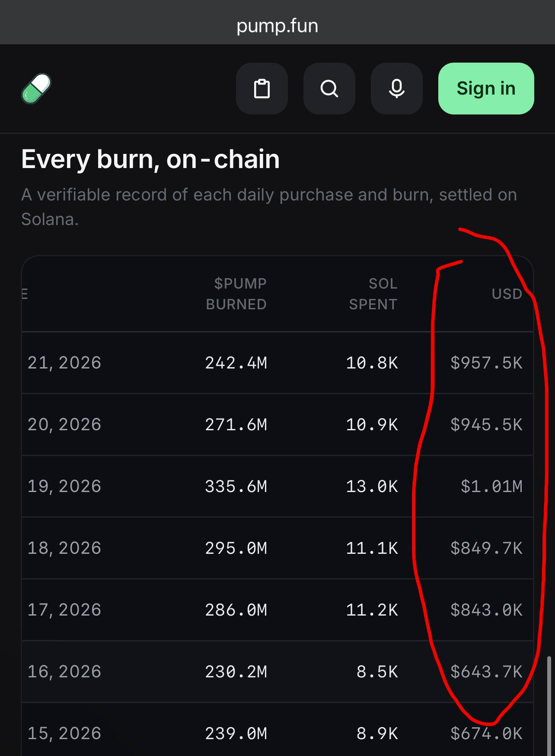Click the 13.0K SOL spent value

coord(372,486)
